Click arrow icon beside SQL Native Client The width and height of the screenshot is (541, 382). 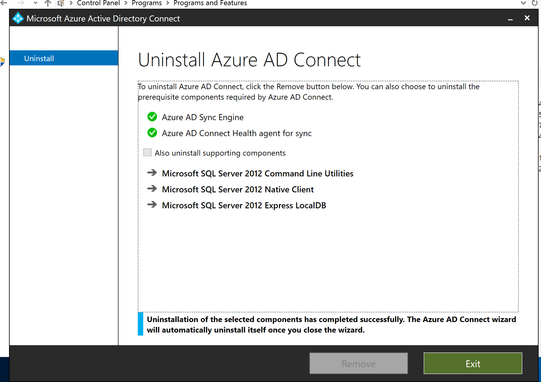(152, 189)
